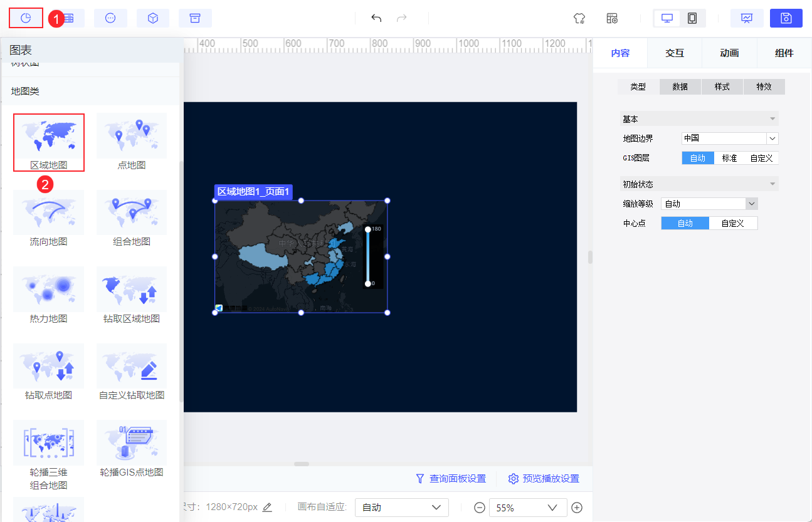Switch to the 内容 tab
Screen dimensions: 812x522
620,53
